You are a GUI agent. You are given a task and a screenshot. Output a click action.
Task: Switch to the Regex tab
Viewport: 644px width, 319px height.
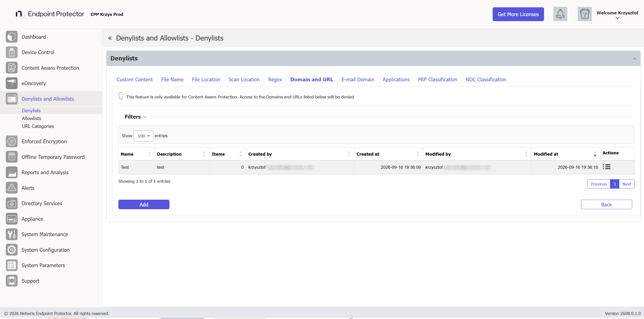(x=275, y=80)
